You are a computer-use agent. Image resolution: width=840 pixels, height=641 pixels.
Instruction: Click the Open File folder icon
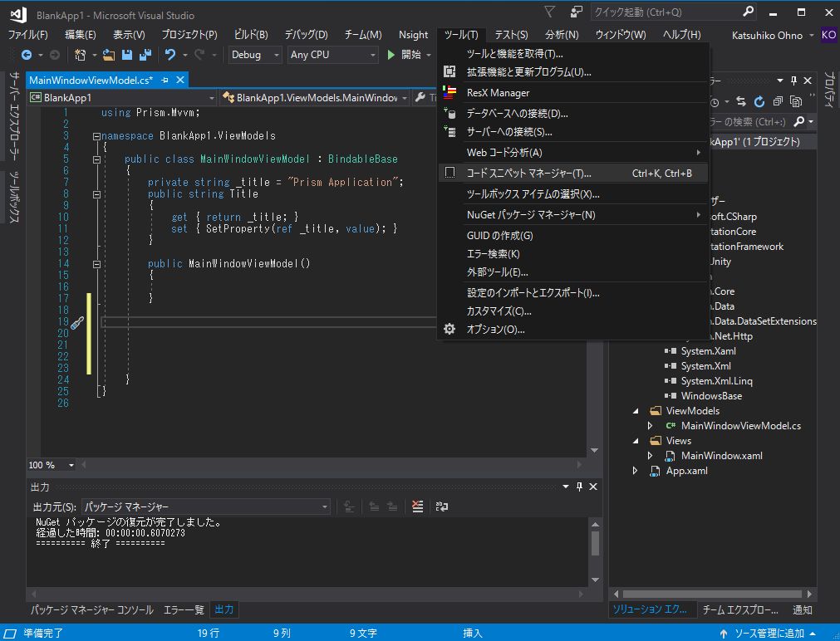pyautogui.click(x=109, y=55)
